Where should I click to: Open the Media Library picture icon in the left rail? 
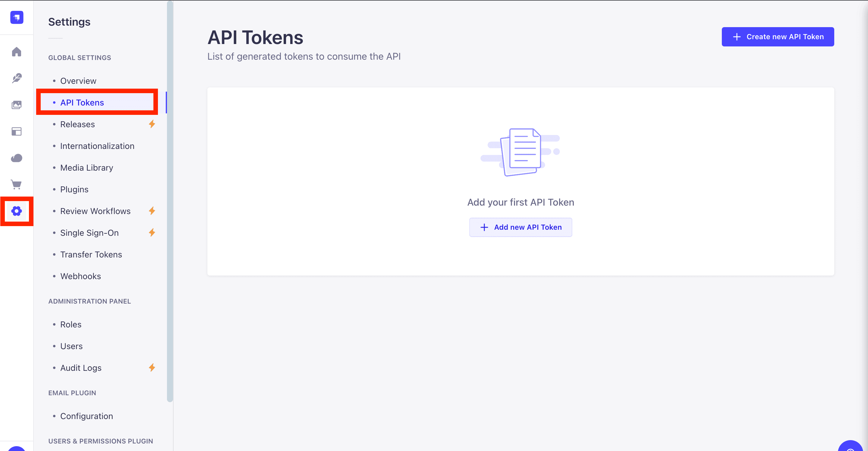[17, 105]
